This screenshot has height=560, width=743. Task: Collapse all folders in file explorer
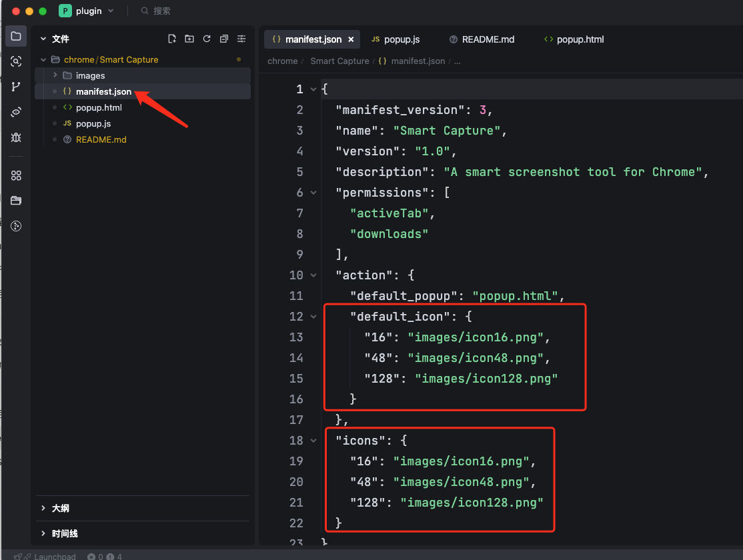click(x=224, y=39)
